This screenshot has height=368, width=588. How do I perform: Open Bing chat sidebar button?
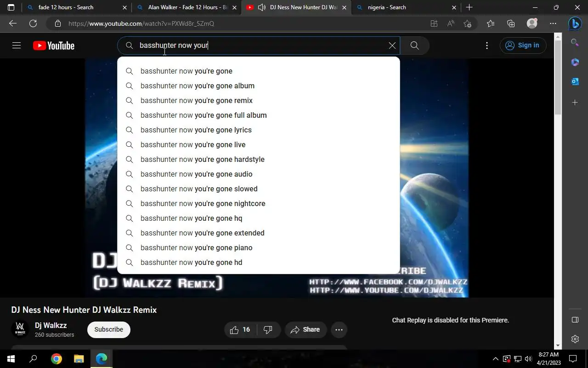(575, 23)
